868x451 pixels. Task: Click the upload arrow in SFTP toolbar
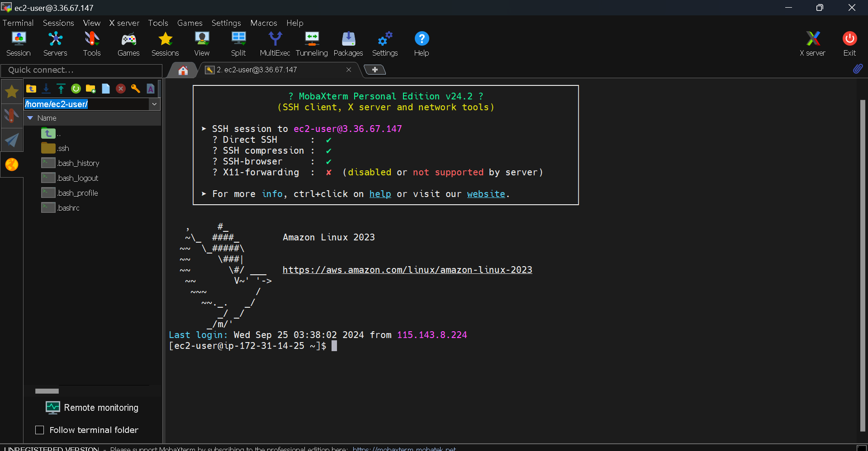[61, 89]
